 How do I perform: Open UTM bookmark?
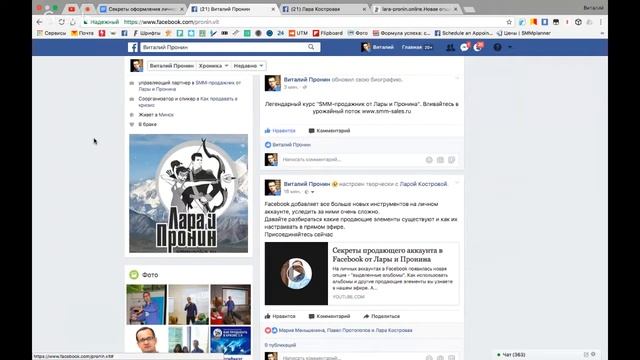pos(298,33)
